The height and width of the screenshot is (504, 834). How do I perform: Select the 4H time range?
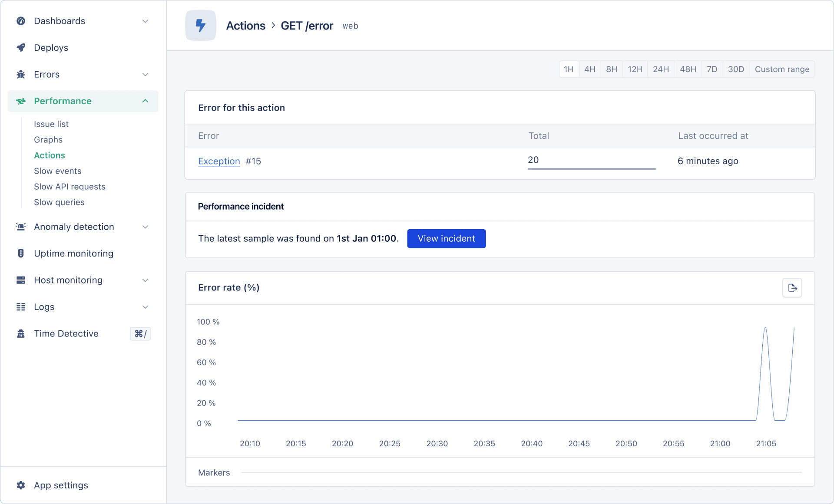tap(590, 69)
